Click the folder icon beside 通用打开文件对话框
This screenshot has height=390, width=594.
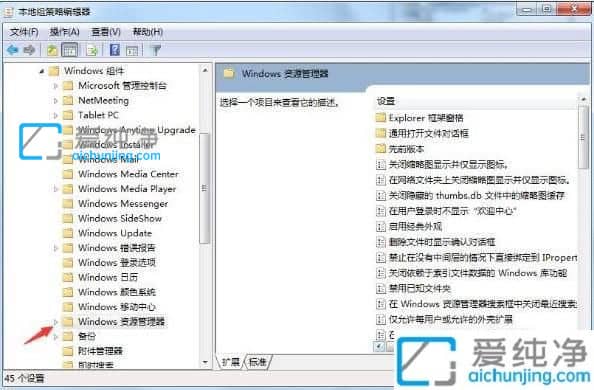(380, 133)
